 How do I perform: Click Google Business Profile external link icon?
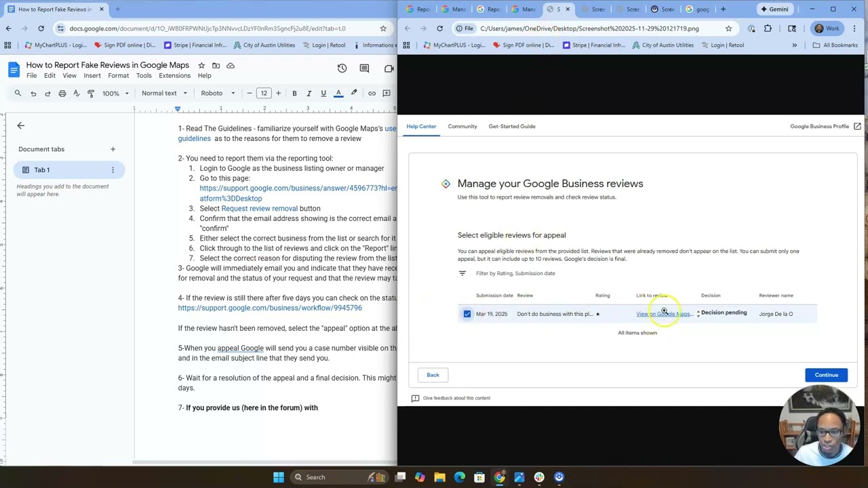coord(857,126)
